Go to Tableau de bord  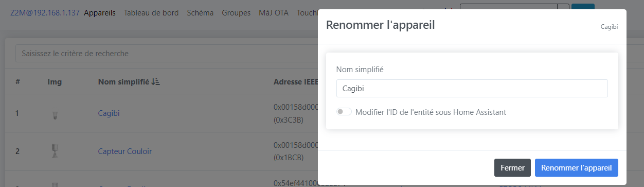point(151,13)
